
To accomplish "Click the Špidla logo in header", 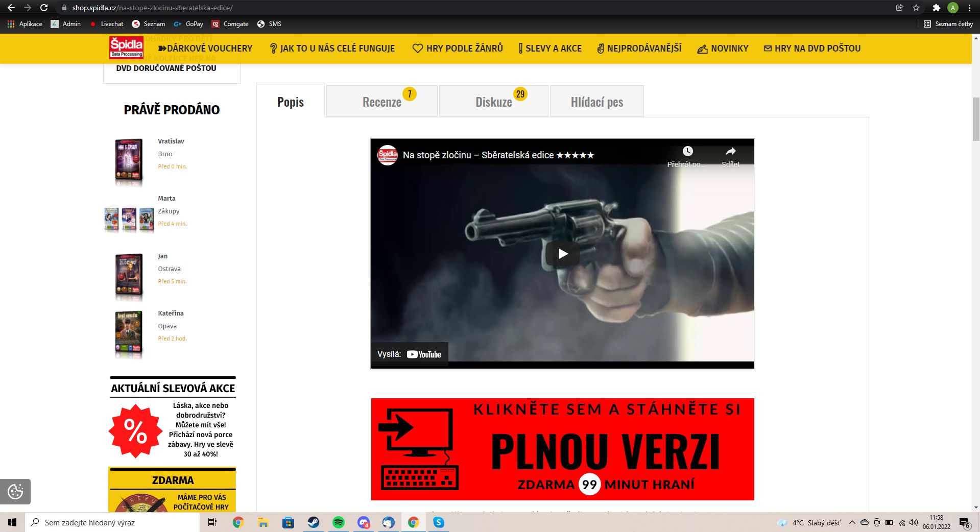I will click(126, 48).
